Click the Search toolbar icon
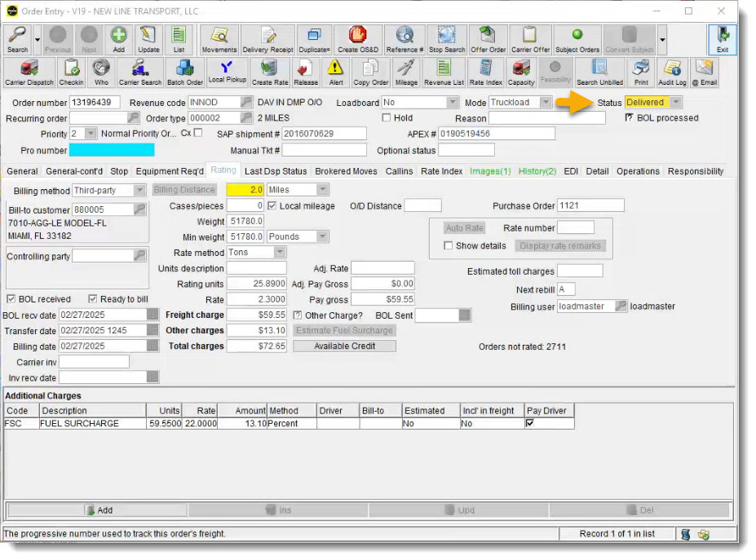The width and height of the screenshot is (756, 560). (x=17, y=39)
